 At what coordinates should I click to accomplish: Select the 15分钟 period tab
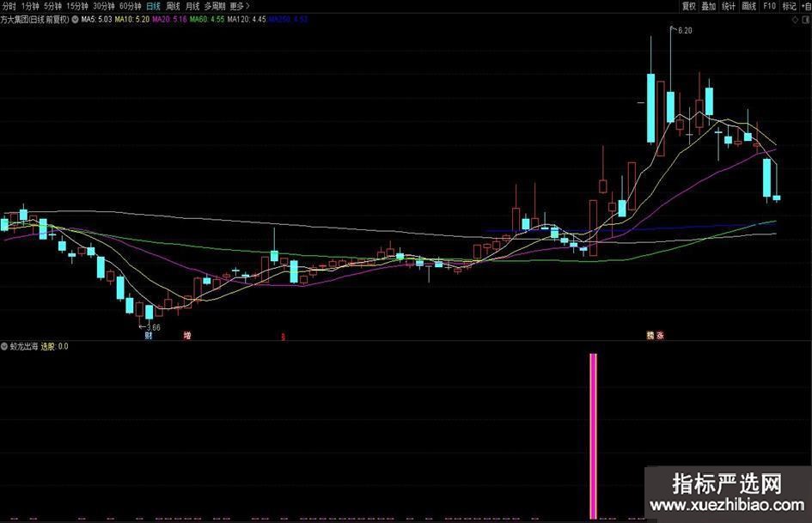77,6
